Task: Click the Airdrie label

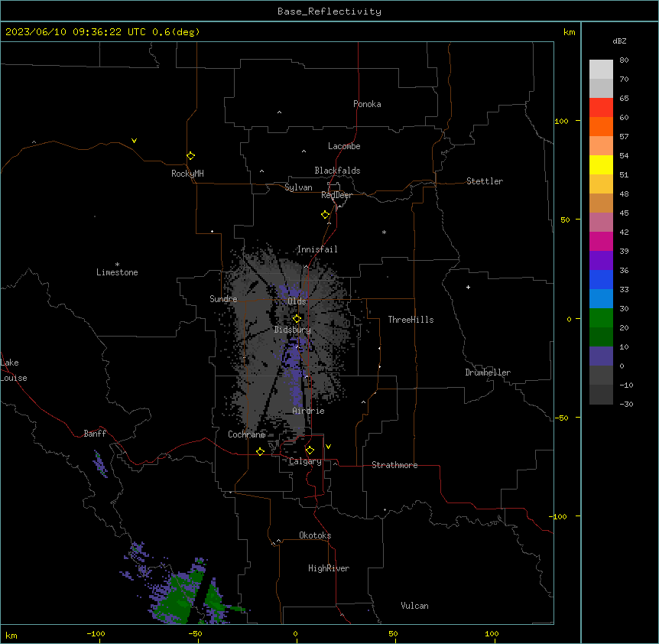Action: [309, 411]
